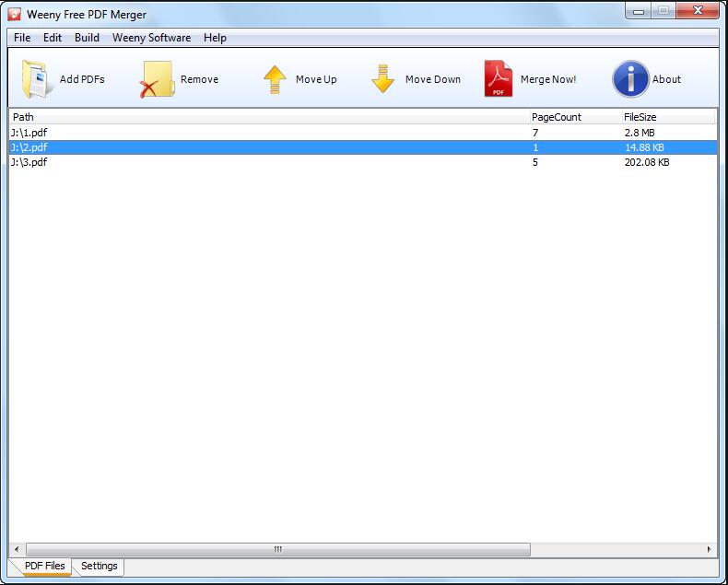Sort by the FileSize column header
This screenshot has height=585, width=728.
click(669, 117)
